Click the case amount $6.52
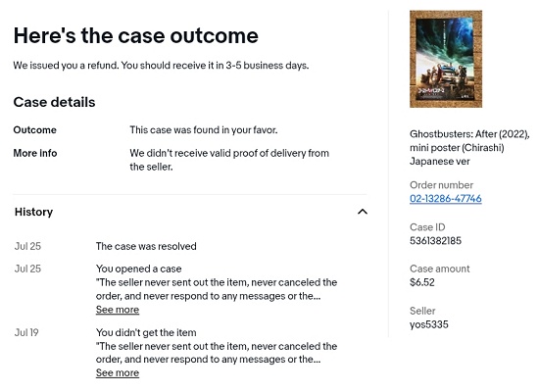The height and width of the screenshot is (392, 539). [x=422, y=282]
